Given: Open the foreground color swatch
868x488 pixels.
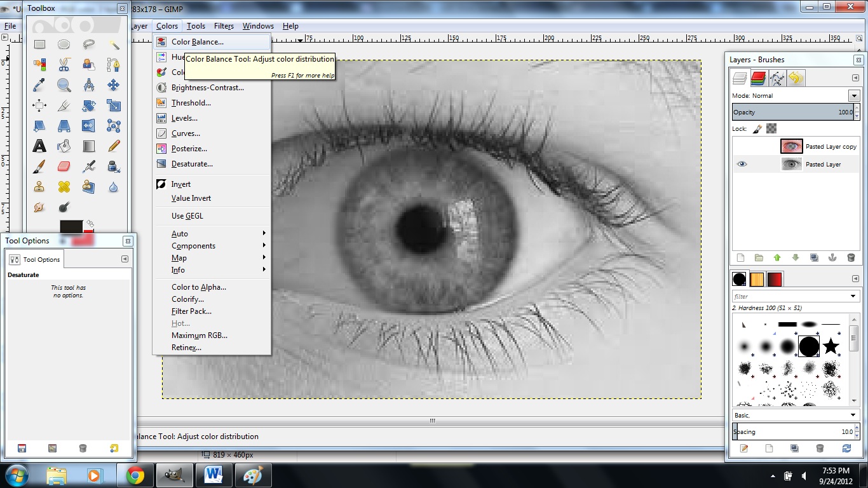Looking at the screenshot, I should tap(71, 227).
